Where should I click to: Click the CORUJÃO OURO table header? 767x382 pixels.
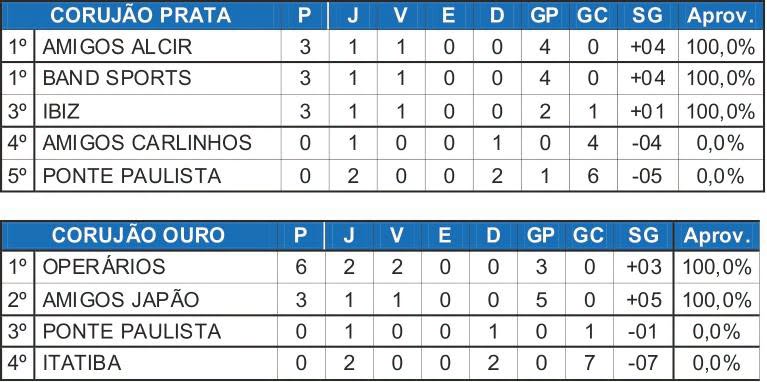click(138, 236)
